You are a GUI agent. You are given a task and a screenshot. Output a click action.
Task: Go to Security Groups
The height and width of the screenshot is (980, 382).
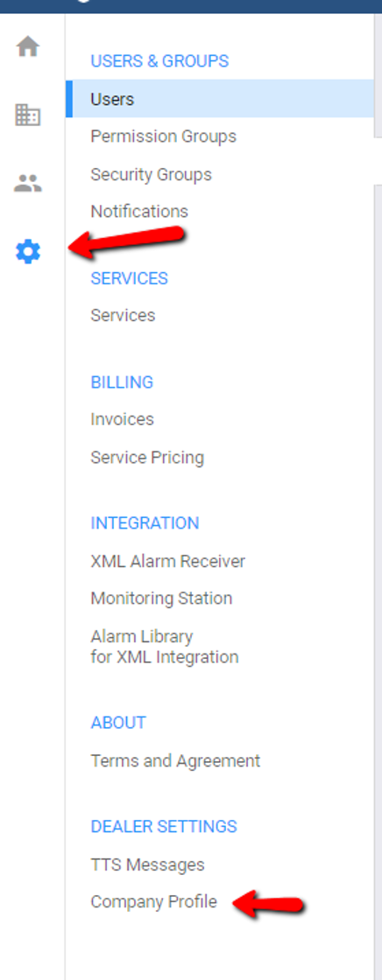point(151,174)
